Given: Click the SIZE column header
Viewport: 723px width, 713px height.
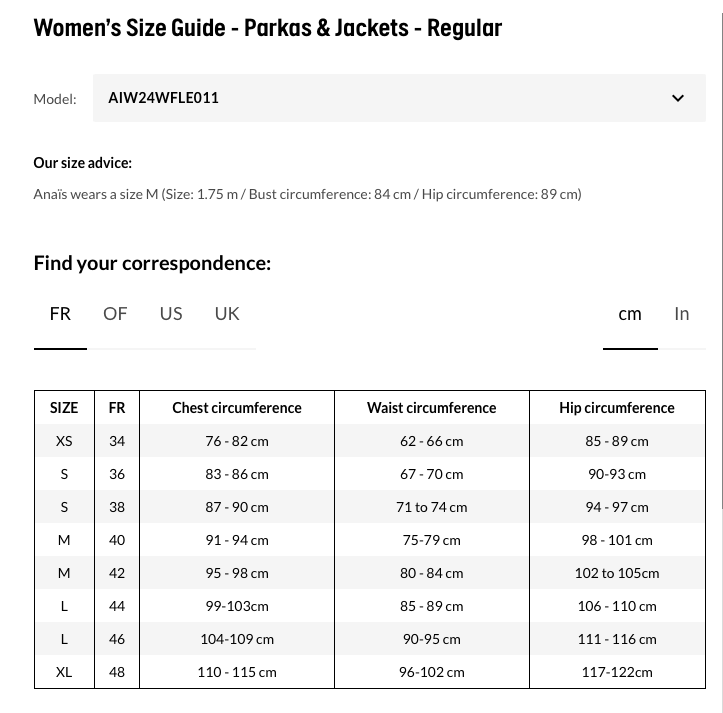Looking at the screenshot, I should pos(64,408).
